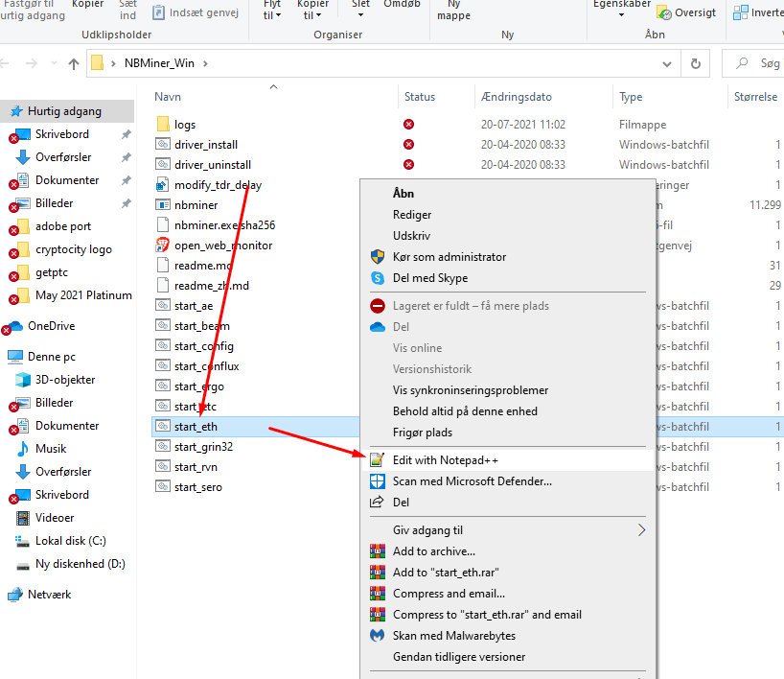The width and height of the screenshot is (784, 679).
Task: Expand the address bar history dropdown
Action: (666, 64)
